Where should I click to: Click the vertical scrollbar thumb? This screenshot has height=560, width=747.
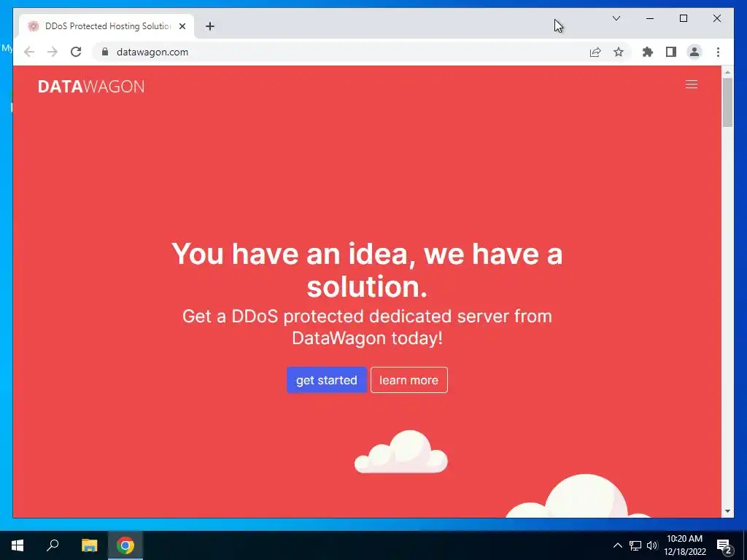[x=727, y=102]
